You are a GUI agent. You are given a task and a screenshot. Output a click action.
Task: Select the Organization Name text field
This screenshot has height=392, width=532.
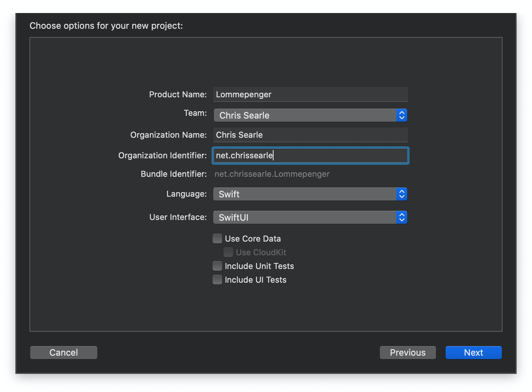310,135
